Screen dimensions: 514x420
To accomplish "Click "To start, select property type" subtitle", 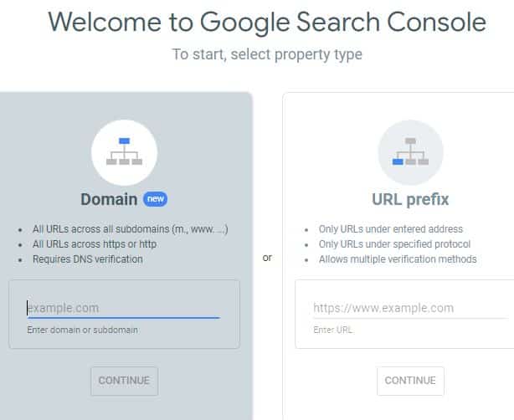I will [x=267, y=54].
